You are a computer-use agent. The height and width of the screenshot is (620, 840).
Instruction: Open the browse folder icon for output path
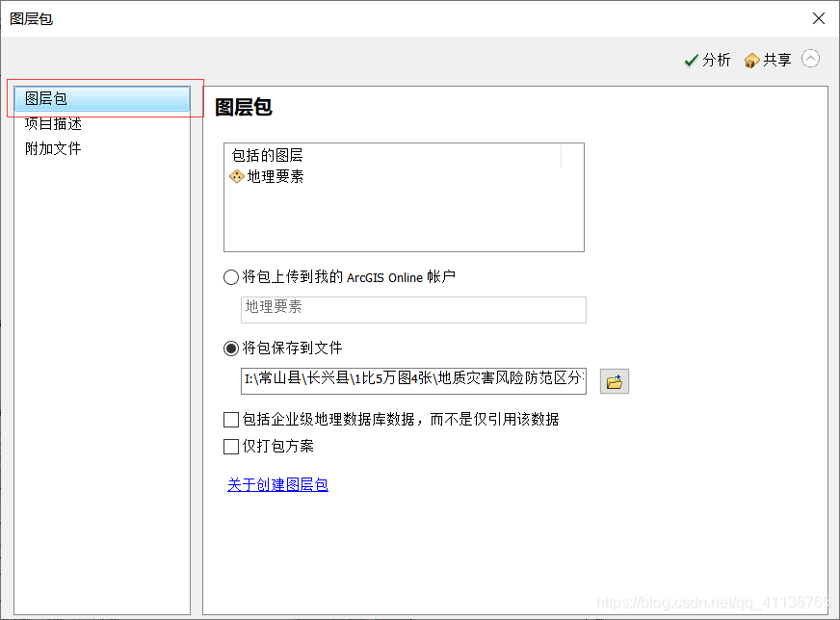coord(614,381)
